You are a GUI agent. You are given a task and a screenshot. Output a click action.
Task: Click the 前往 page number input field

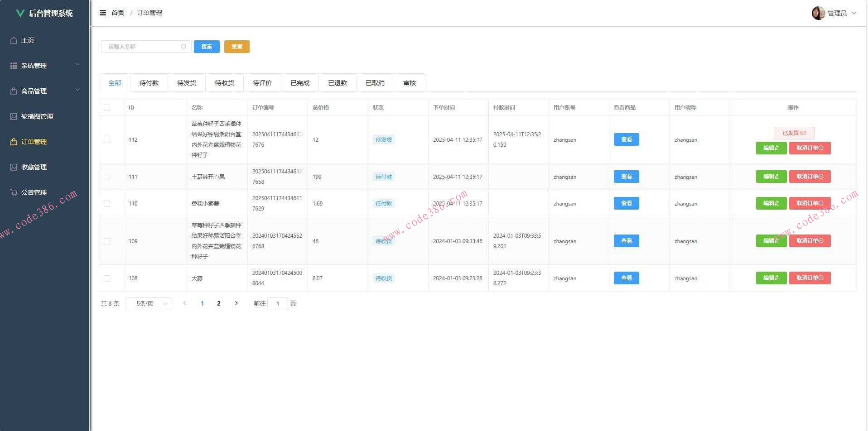277,303
